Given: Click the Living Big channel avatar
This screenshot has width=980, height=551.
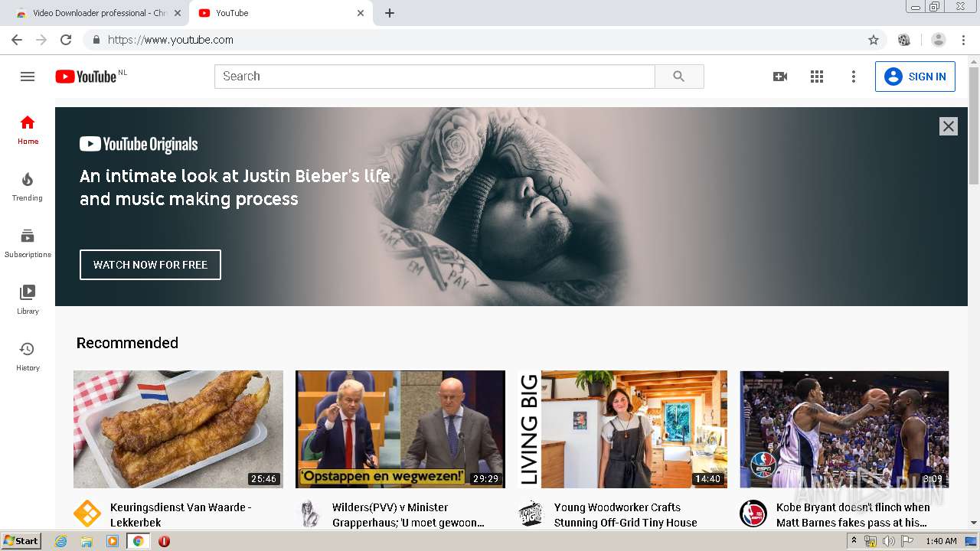Looking at the screenshot, I should click(531, 514).
